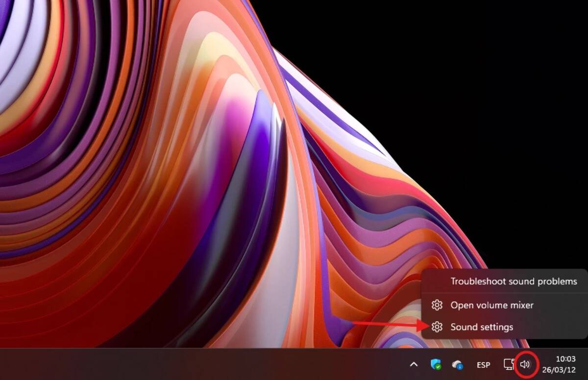
Task: Click the blue info badge on OneDrive
Action: (x=460, y=366)
